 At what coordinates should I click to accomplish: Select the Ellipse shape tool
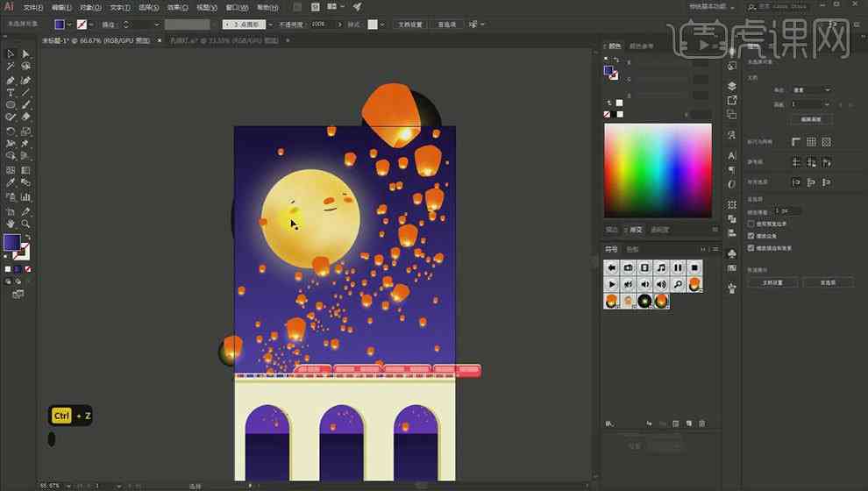11,104
